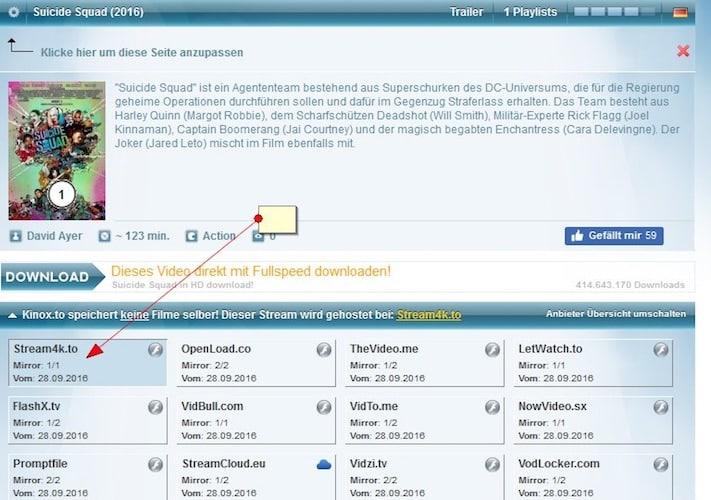This screenshot has width=711, height=500.
Task: Close the page customization hint with red X
Action: coord(683,50)
